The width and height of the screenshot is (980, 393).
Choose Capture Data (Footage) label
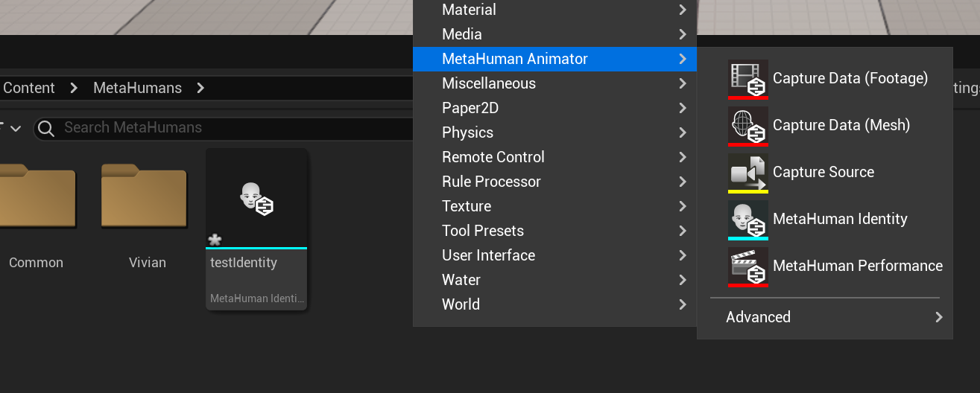coord(850,79)
